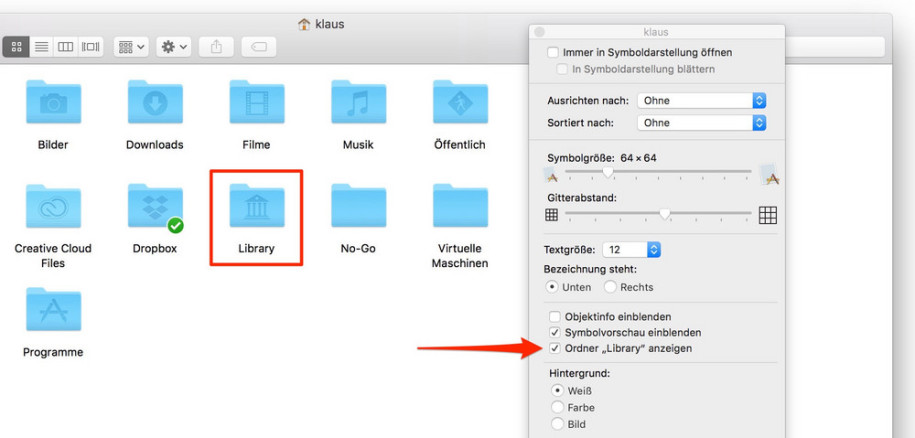Click the Programme folder label
This screenshot has height=438, width=915.
(x=53, y=352)
